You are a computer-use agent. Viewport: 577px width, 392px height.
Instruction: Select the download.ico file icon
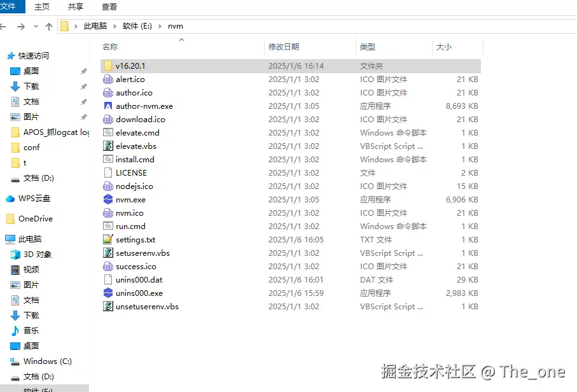pyautogui.click(x=108, y=119)
